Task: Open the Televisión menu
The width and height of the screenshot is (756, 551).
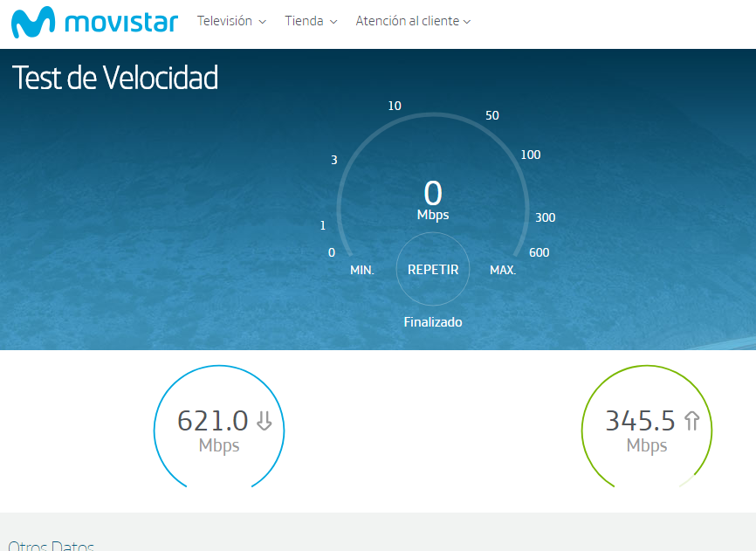Action: coord(224,21)
